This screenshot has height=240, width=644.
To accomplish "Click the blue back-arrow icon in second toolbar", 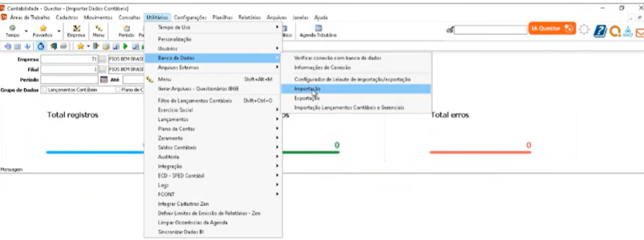I will (8, 46).
